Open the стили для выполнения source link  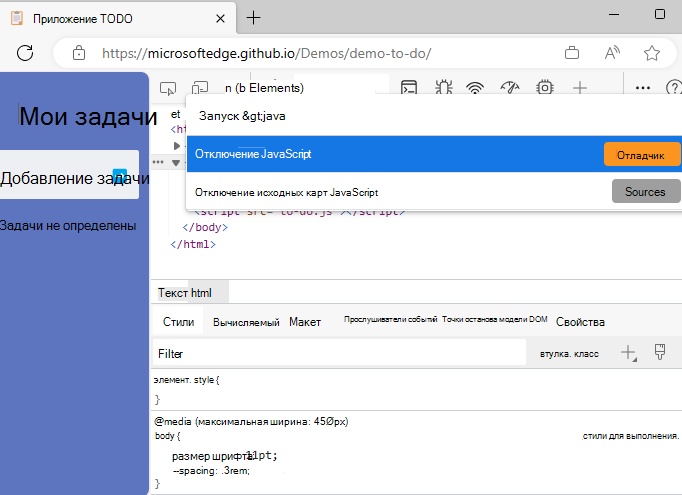click(631, 436)
